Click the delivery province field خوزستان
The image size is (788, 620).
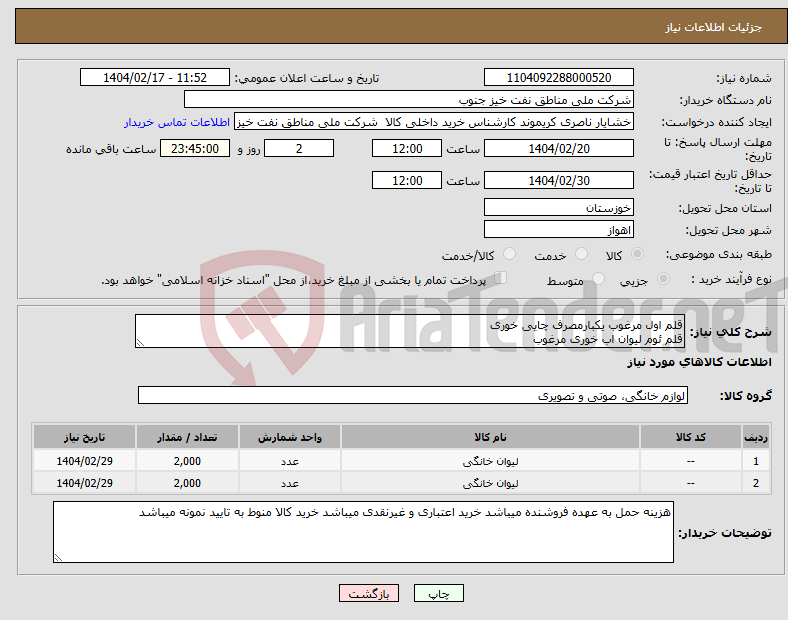559,207
